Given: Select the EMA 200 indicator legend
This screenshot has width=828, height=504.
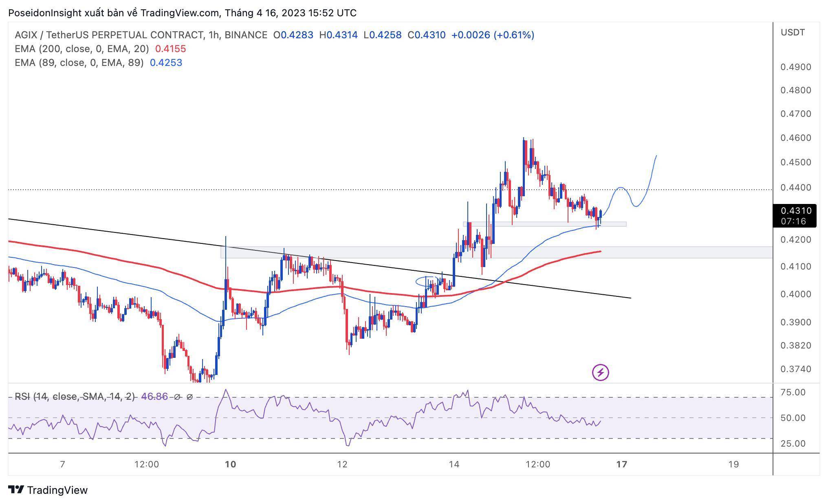Looking at the screenshot, I should point(81,49).
